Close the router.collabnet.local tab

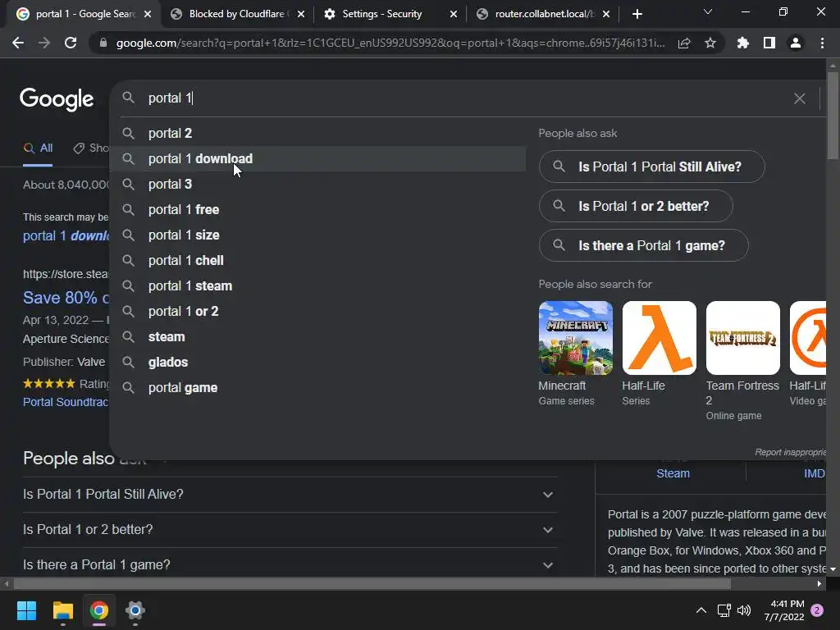(606, 14)
